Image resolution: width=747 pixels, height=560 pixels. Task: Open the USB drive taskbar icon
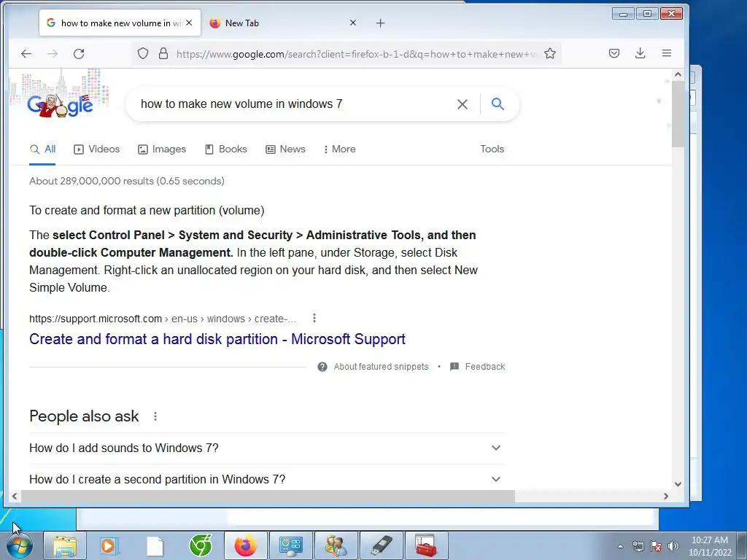[x=381, y=545]
